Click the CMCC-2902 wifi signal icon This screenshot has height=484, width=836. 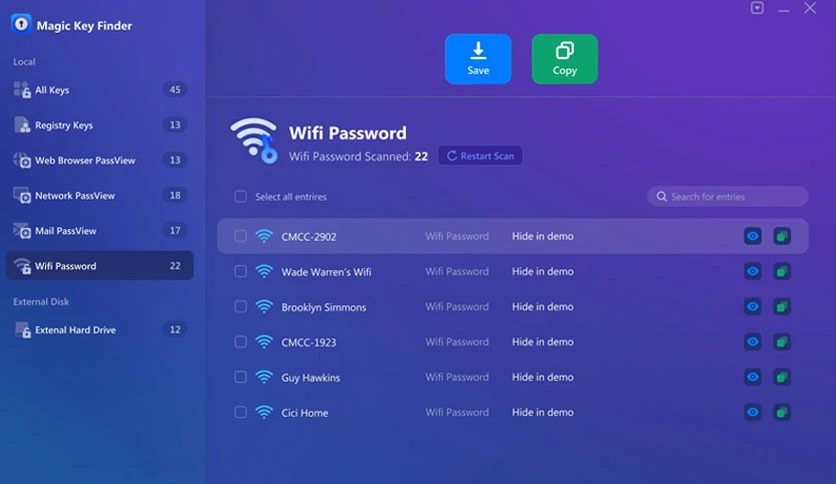(x=264, y=236)
